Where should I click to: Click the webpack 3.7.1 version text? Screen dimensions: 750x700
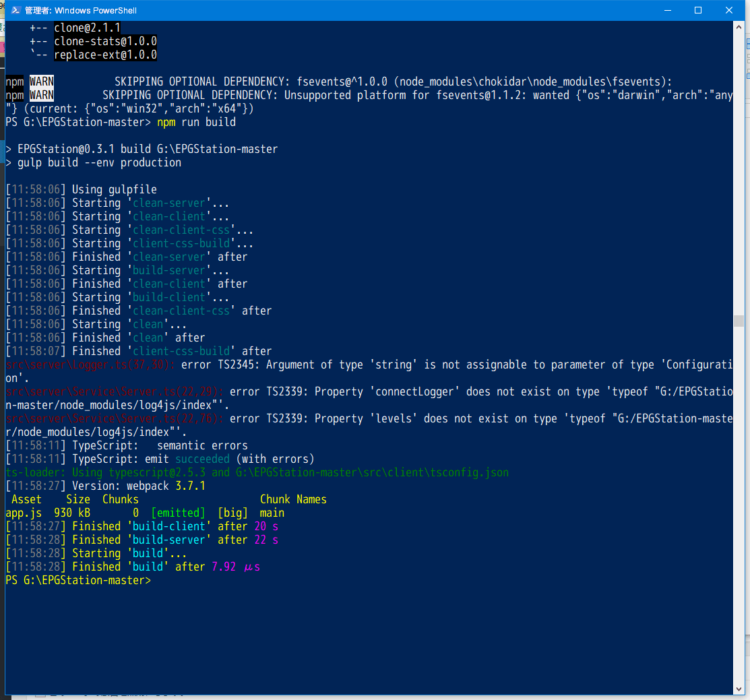click(166, 486)
